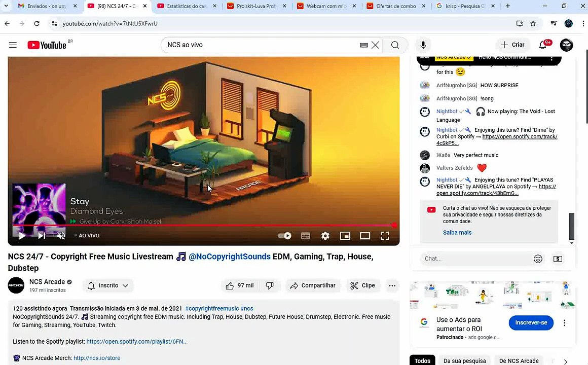Image resolution: width=588 pixels, height=365 pixels.
Task: Open the notifications bell
Action: [542, 45]
